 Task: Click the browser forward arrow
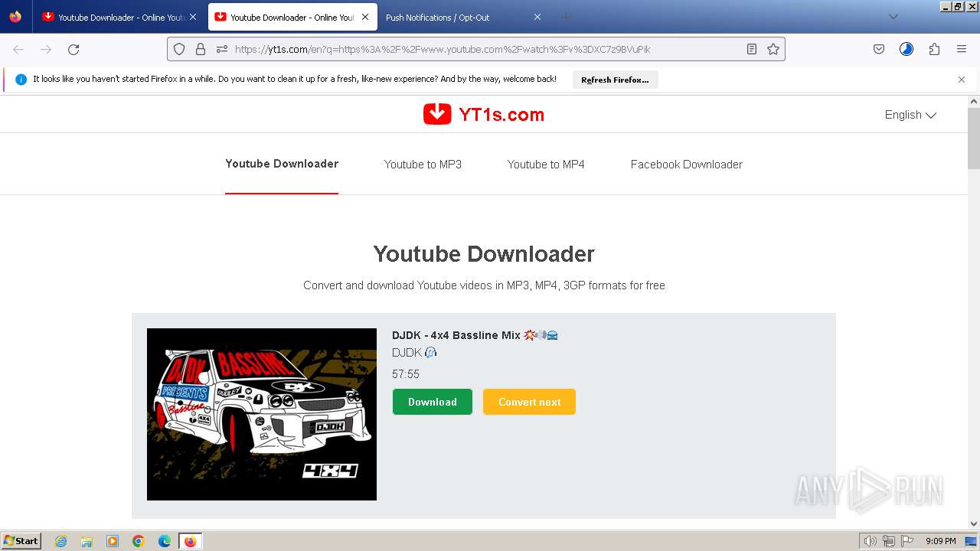point(46,49)
